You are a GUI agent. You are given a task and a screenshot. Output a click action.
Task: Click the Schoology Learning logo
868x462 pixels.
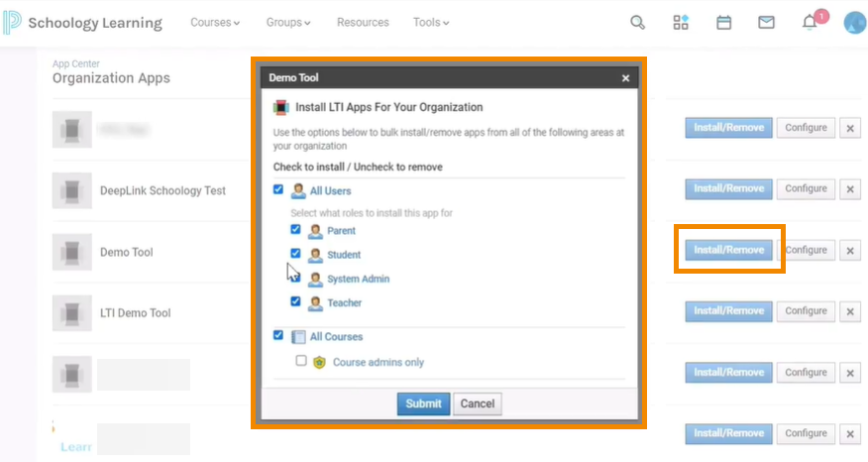pos(82,23)
